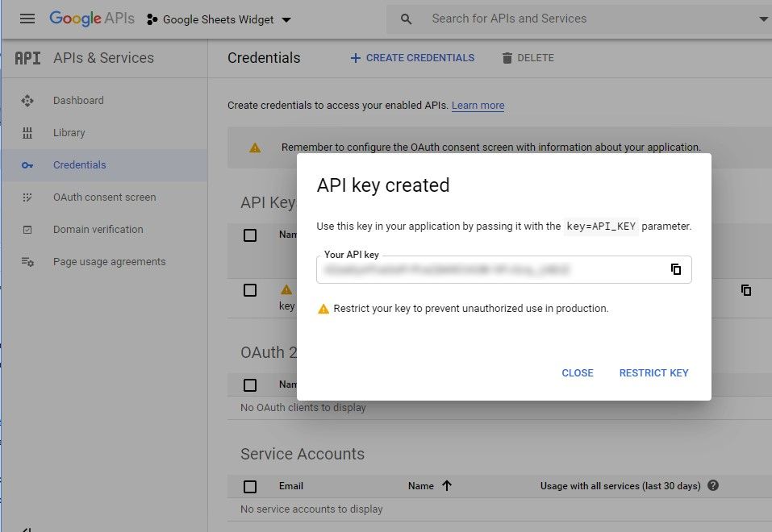Click Create Credentials at the top
The width and height of the screenshot is (772, 532).
(x=412, y=58)
